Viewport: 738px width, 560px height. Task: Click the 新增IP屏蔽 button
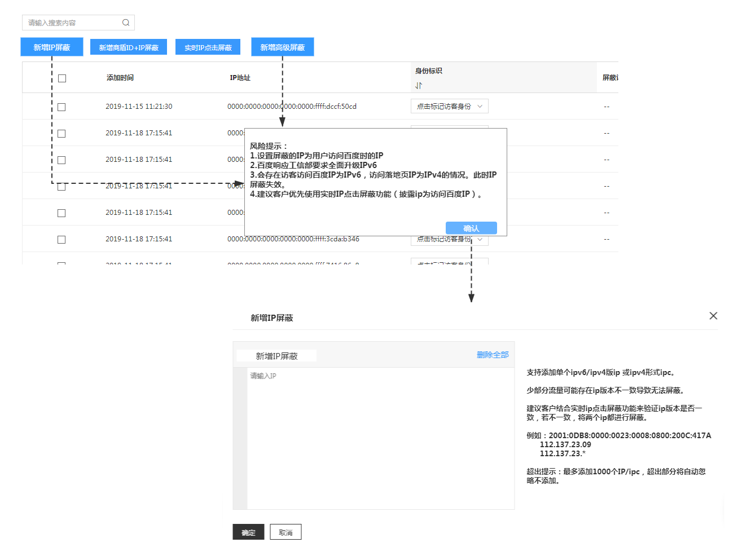(51, 47)
